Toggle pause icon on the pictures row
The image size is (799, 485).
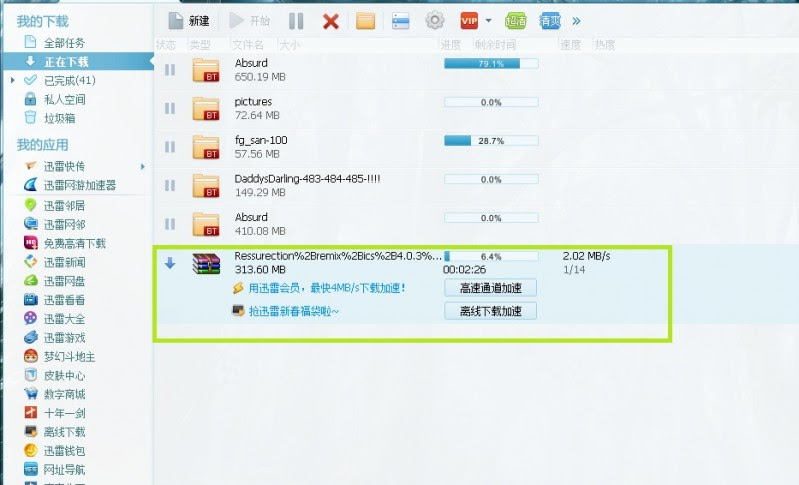tap(170, 109)
